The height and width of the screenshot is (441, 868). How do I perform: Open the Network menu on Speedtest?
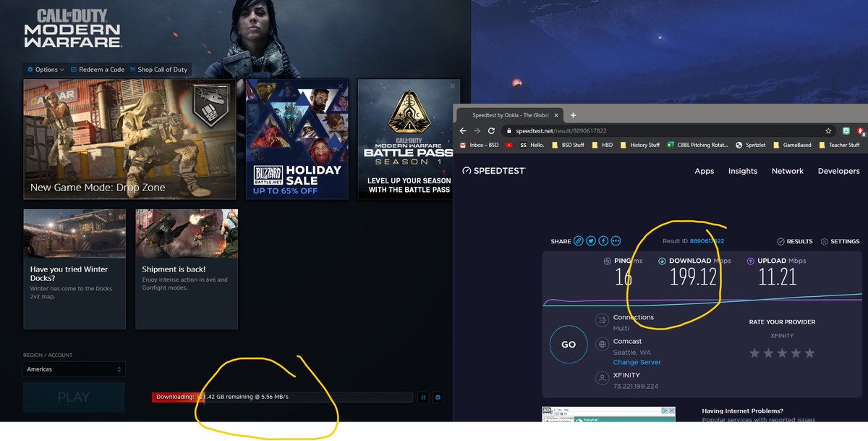click(x=788, y=171)
